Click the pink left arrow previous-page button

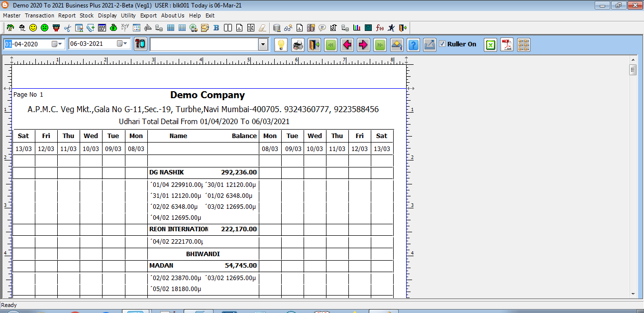(x=347, y=45)
